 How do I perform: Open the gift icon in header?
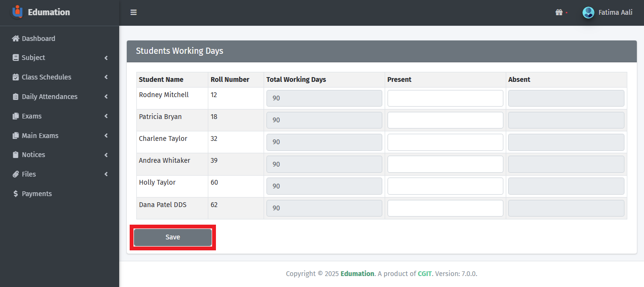[559, 12]
